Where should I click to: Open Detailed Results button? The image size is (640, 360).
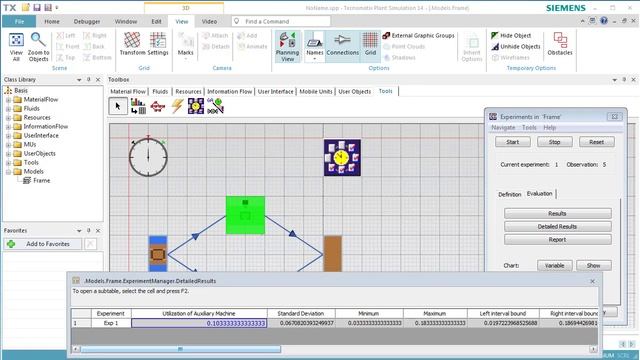coord(557,227)
